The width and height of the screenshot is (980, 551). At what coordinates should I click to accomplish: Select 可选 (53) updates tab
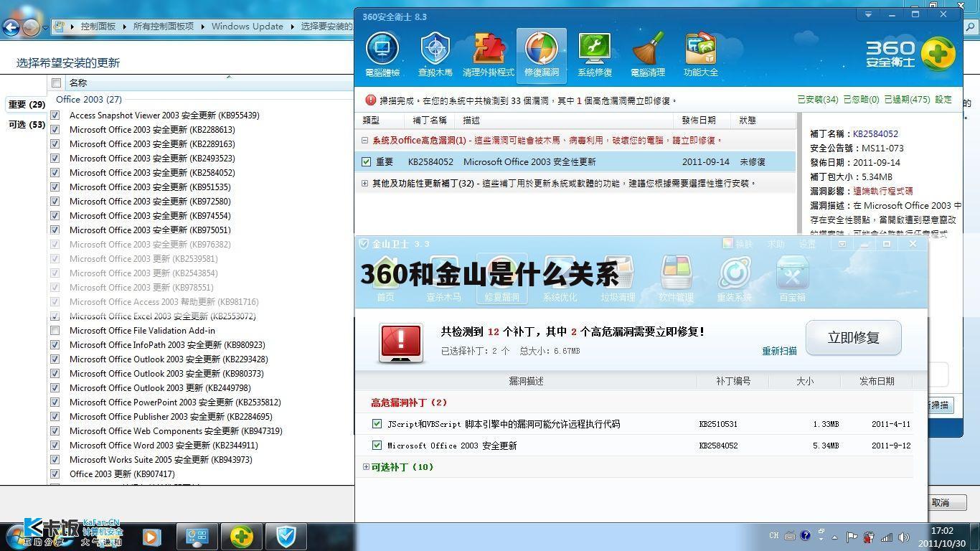point(27,125)
